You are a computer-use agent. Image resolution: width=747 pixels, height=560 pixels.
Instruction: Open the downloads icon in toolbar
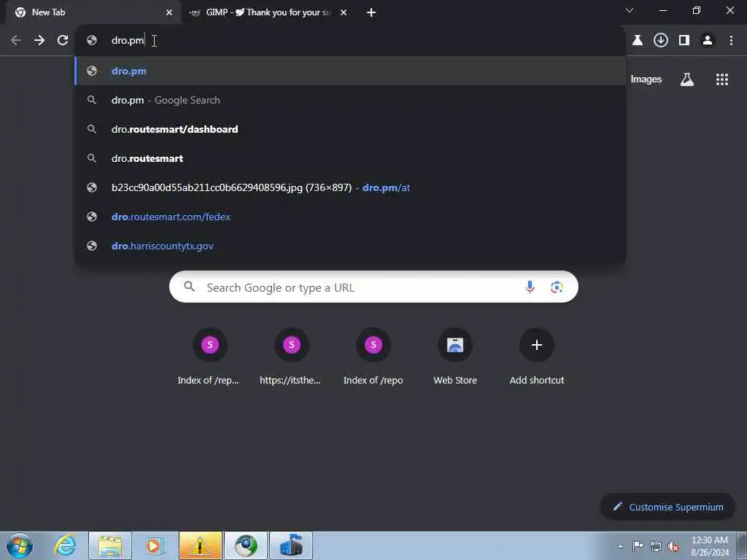661,41
